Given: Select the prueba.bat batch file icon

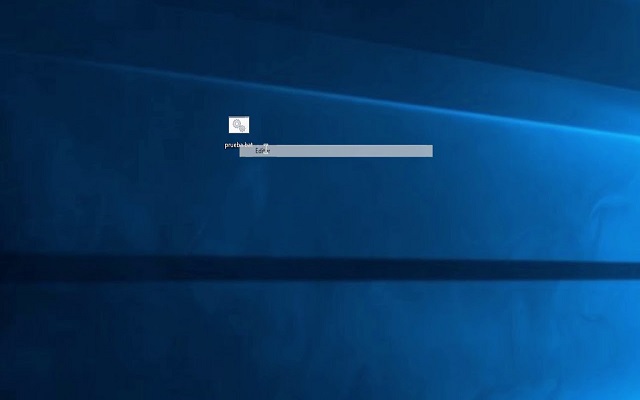Looking at the screenshot, I should coord(239,125).
